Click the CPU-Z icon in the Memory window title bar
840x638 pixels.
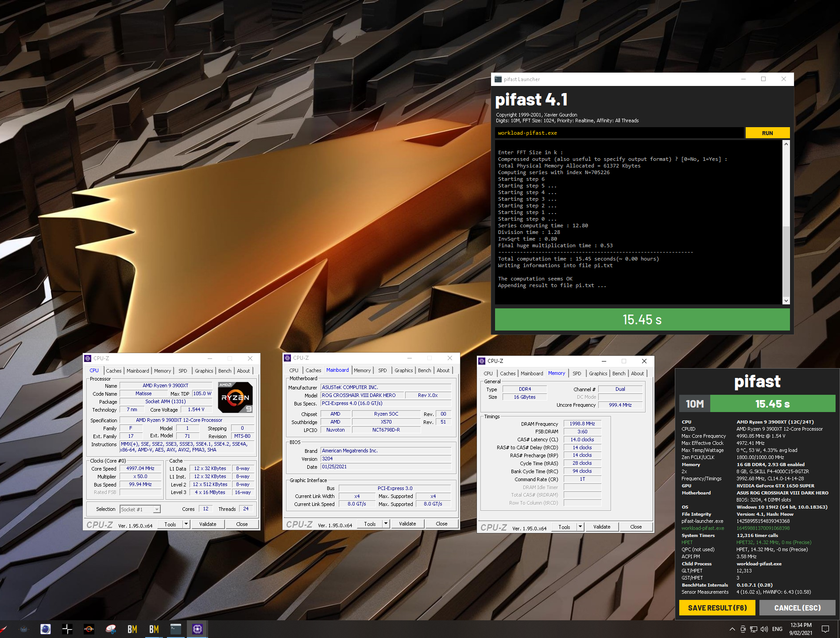(x=482, y=361)
